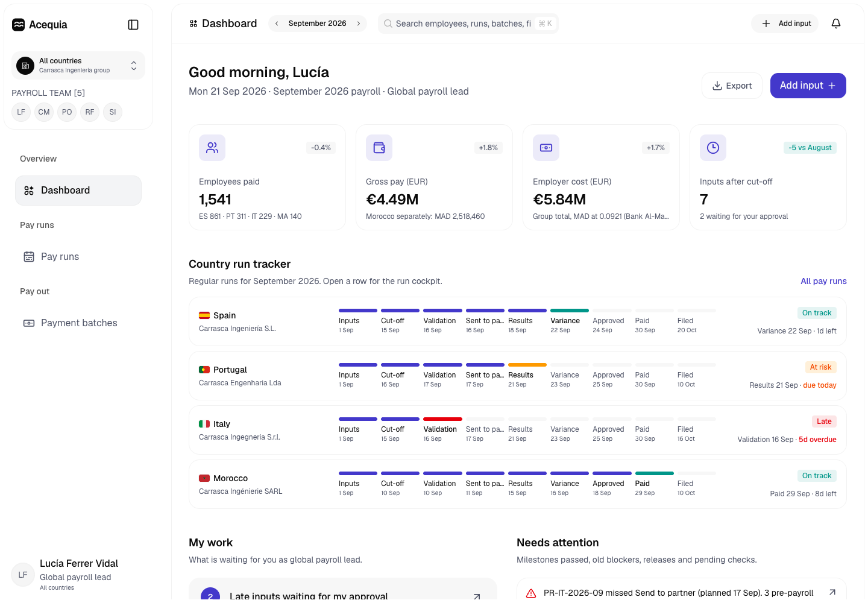Viewport: 868px width, 603px height.
Task: Click the SI team member avatar
Action: click(113, 112)
